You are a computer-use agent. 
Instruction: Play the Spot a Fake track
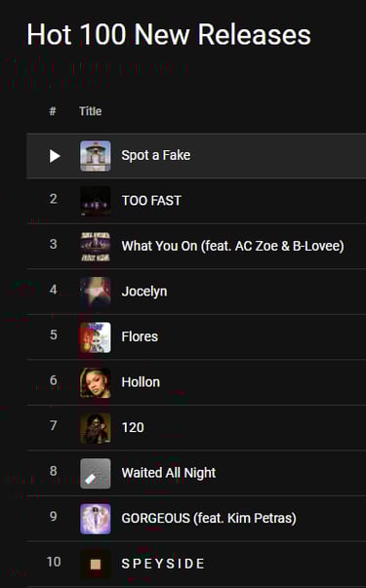[x=55, y=156]
